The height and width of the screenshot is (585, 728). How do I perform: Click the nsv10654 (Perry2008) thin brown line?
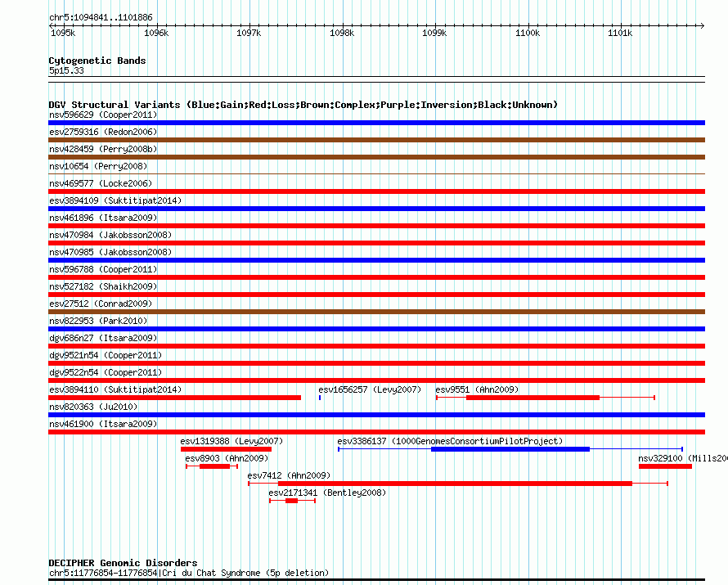[376, 174]
